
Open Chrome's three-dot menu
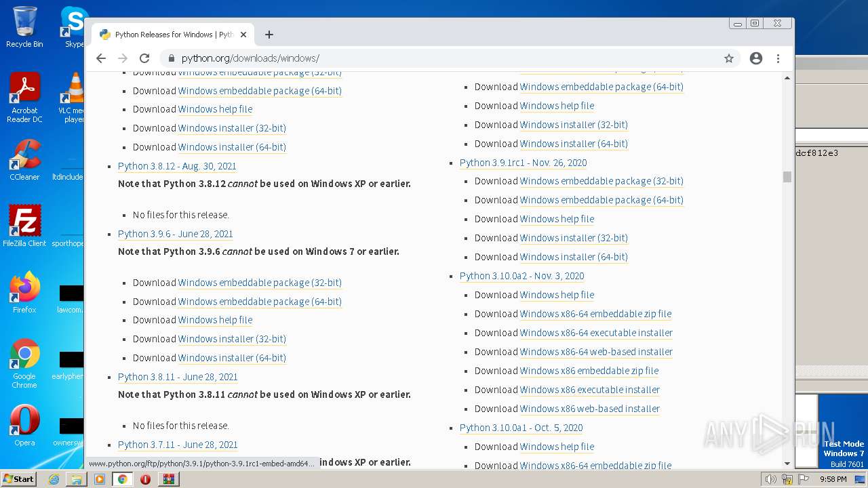point(778,58)
